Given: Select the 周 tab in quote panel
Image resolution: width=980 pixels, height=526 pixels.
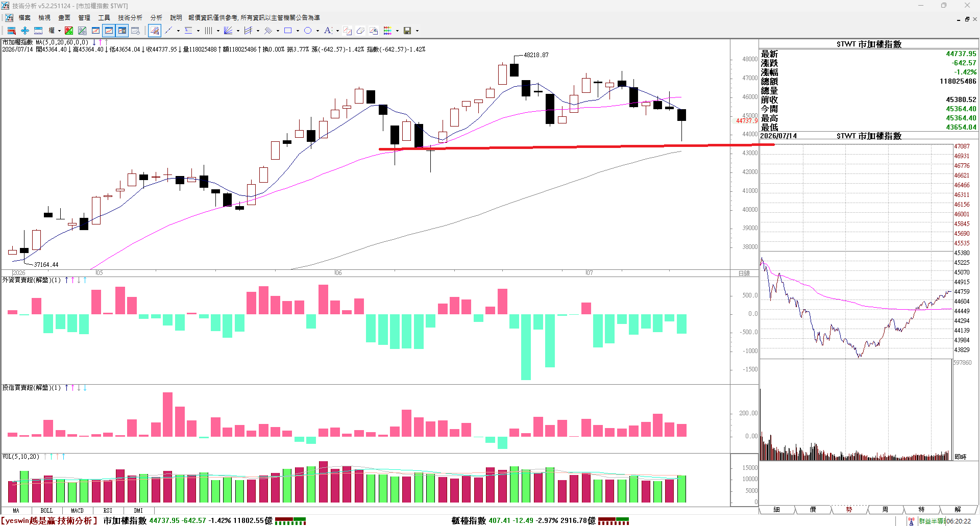Looking at the screenshot, I should click(x=885, y=509).
